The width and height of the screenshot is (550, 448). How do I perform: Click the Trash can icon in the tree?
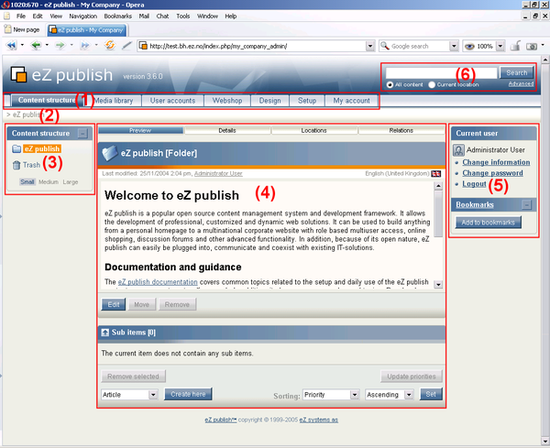point(16,165)
